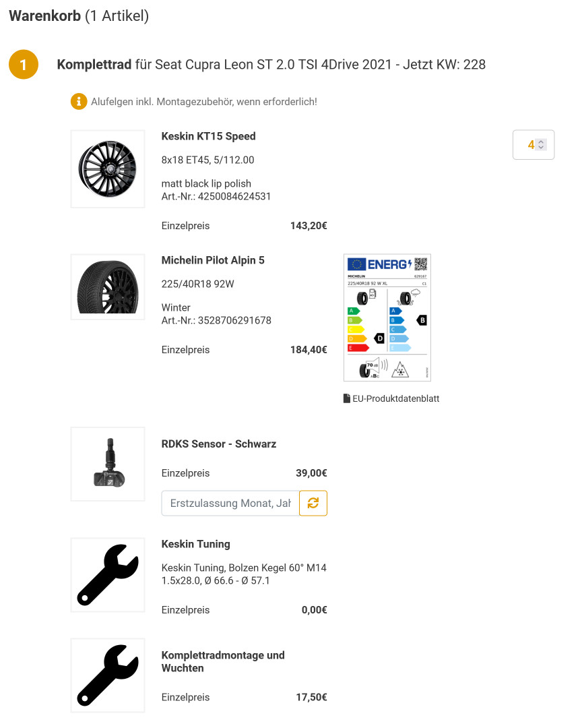The width and height of the screenshot is (582, 728).
Task: Click the document icon before EU-Produktdatenblatt
Action: [x=347, y=398]
